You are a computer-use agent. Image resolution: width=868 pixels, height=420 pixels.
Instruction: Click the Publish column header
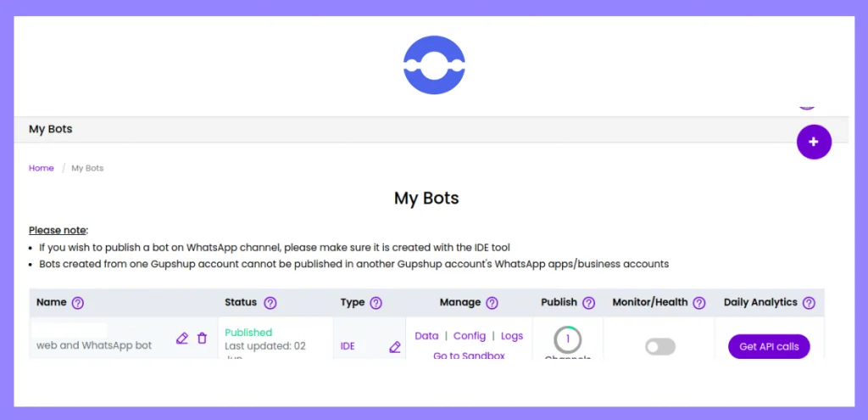[x=559, y=303]
